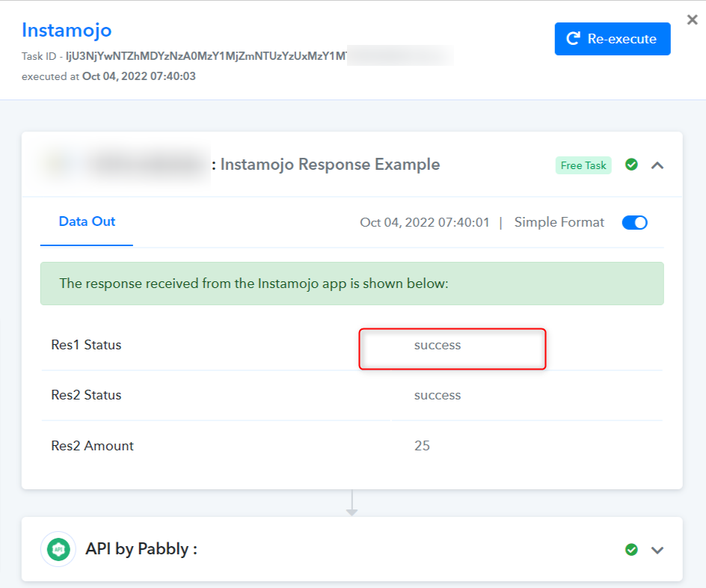Click the blurred app icon in first step

click(x=56, y=165)
